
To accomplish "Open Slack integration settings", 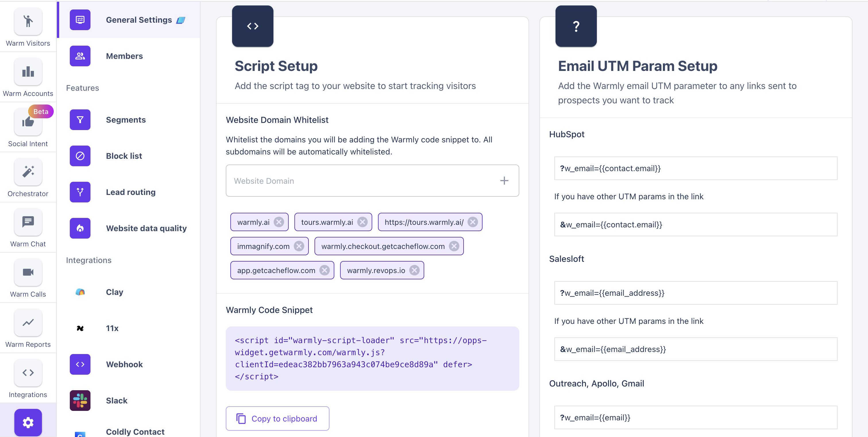I will click(116, 401).
